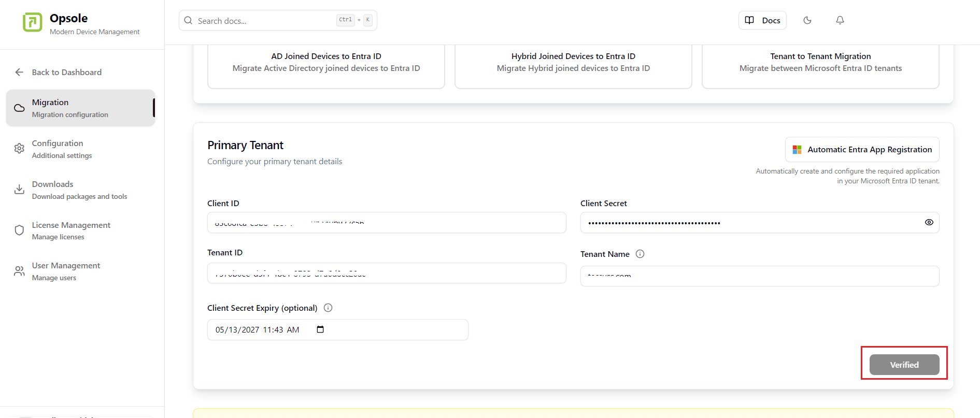Open License Management section
Viewport: 980px width, 418px height.
pos(80,230)
